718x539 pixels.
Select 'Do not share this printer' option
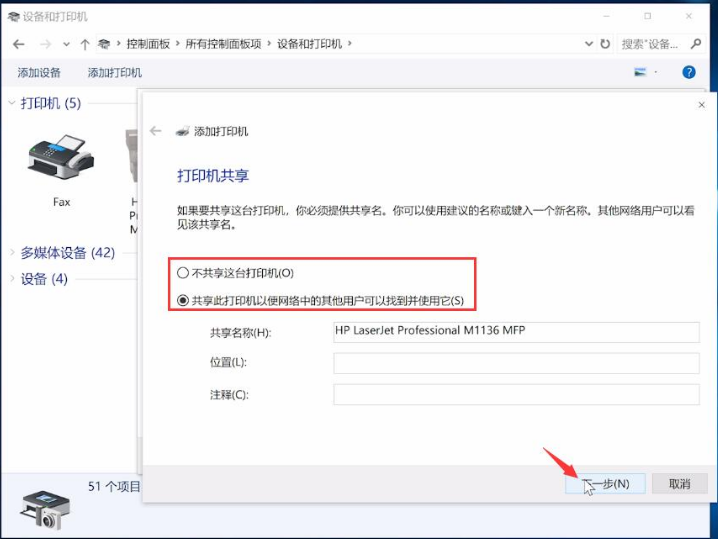coord(183,273)
